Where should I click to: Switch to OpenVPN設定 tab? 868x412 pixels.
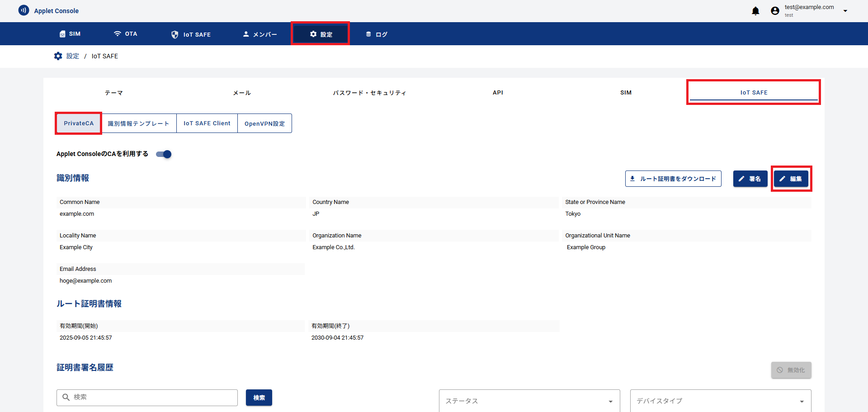[x=264, y=123]
